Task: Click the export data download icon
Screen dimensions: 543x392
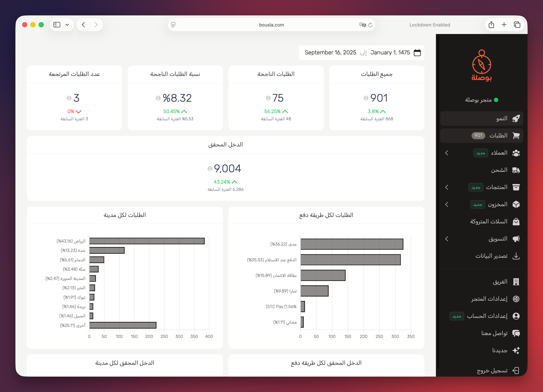Action: (516, 256)
